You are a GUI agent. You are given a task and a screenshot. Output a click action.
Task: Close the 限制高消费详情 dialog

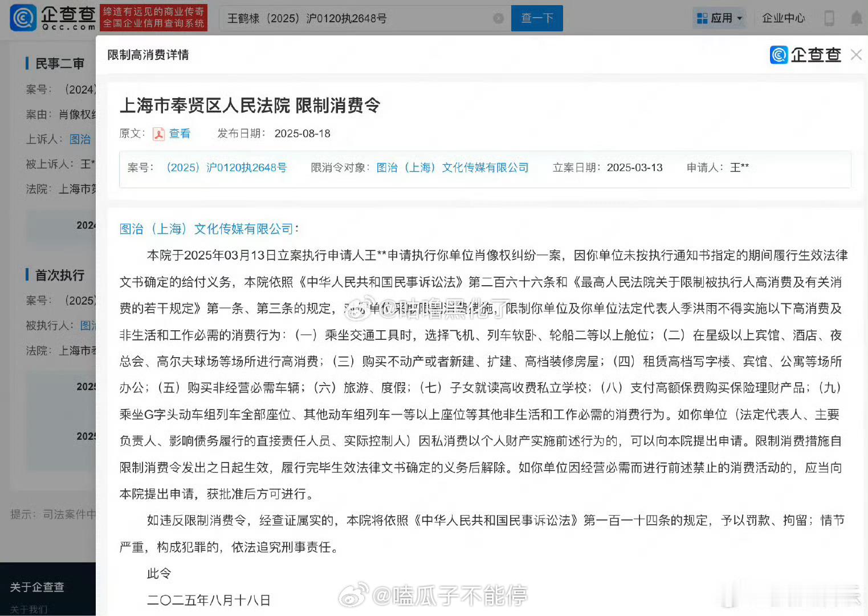[x=855, y=55]
